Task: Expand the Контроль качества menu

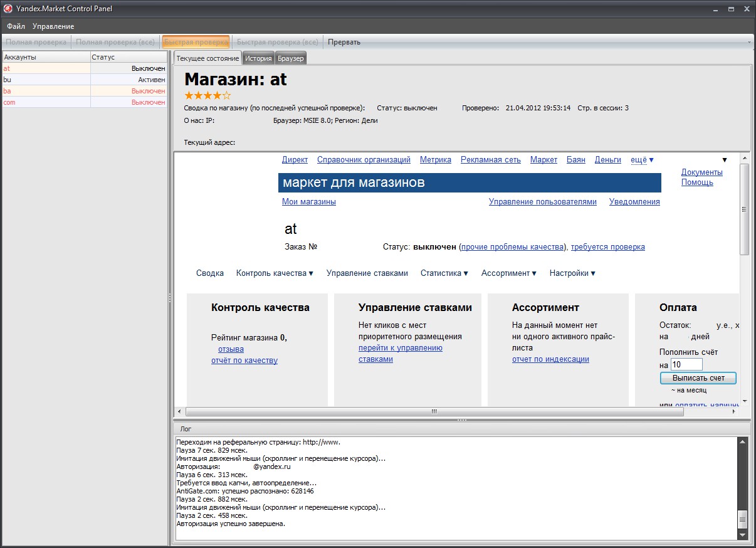Action: [275, 273]
